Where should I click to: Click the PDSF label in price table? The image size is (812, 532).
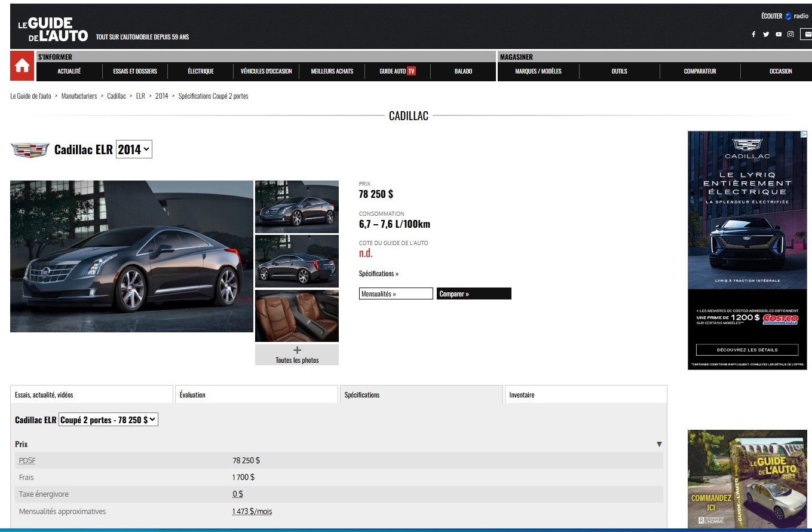click(27, 460)
